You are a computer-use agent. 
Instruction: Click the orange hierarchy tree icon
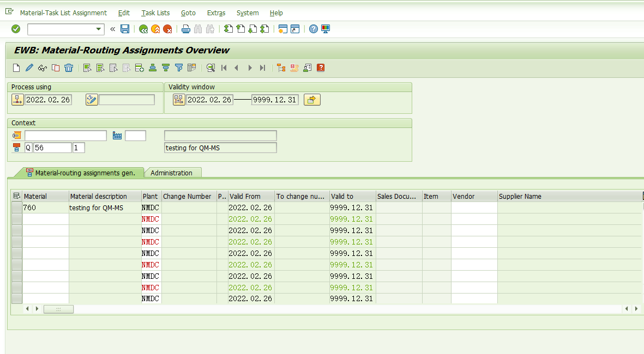281,68
